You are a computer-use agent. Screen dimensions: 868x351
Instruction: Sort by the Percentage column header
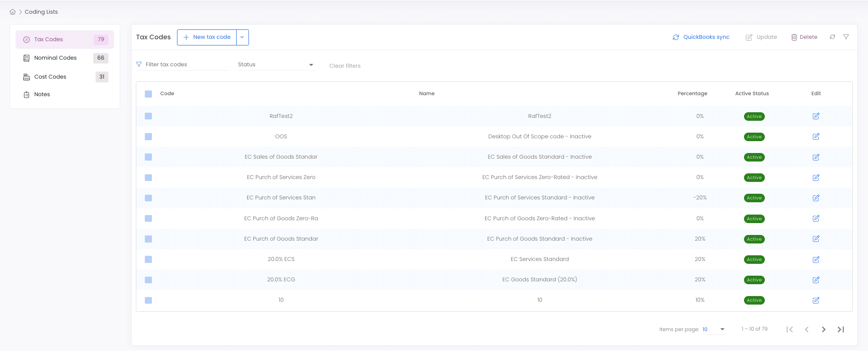click(x=692, y=93)
